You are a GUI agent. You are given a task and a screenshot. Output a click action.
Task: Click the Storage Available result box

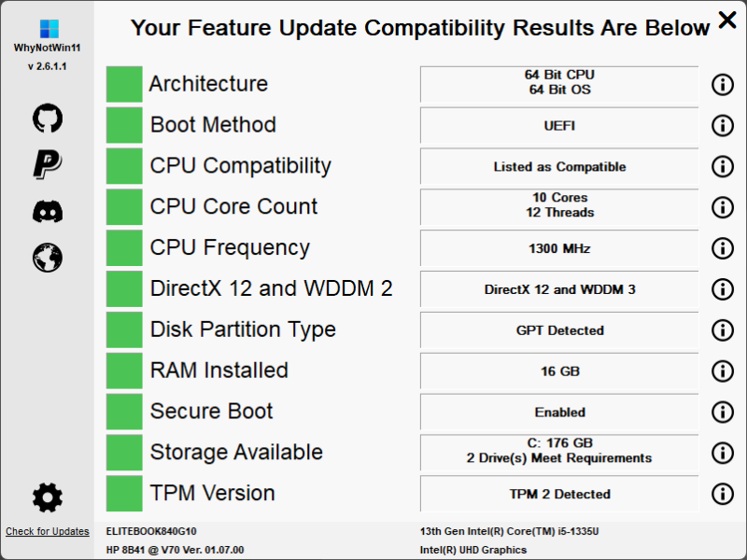(x=559, y=453)
